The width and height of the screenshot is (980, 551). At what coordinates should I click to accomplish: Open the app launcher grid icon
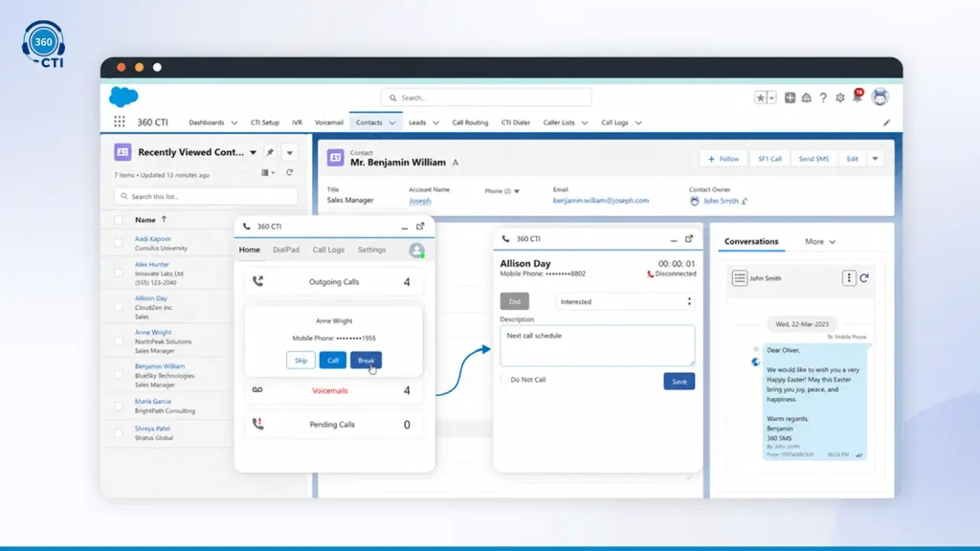(120, 121)
